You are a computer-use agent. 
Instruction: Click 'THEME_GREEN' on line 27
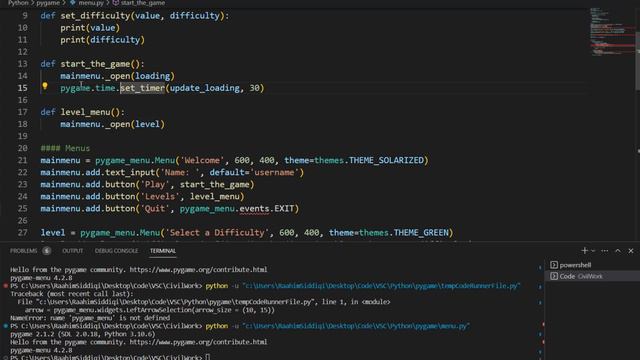[421, 232]
